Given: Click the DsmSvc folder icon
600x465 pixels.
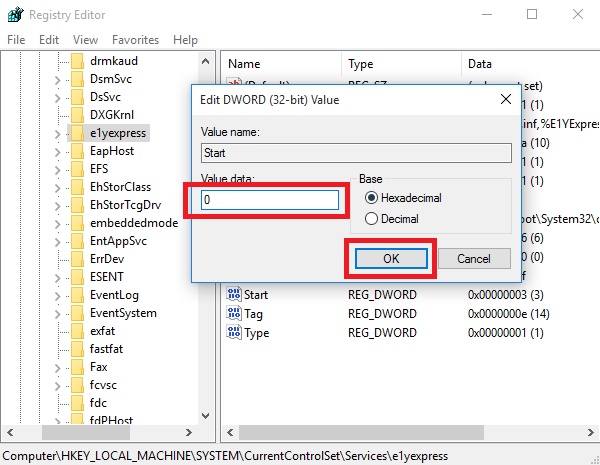Looking at the screenshot, I should pos(77,79).
